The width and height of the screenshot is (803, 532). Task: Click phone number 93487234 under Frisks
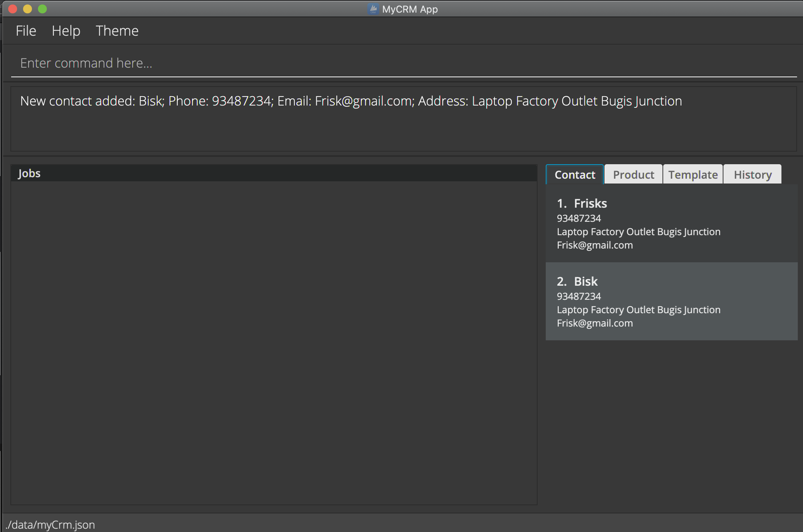click(x=579, y=218)
